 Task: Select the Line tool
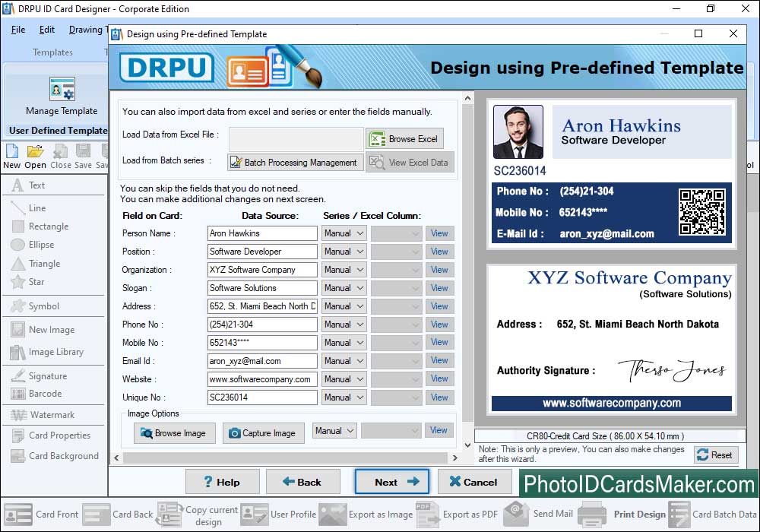pyautogui.click(x=28, y=207)
